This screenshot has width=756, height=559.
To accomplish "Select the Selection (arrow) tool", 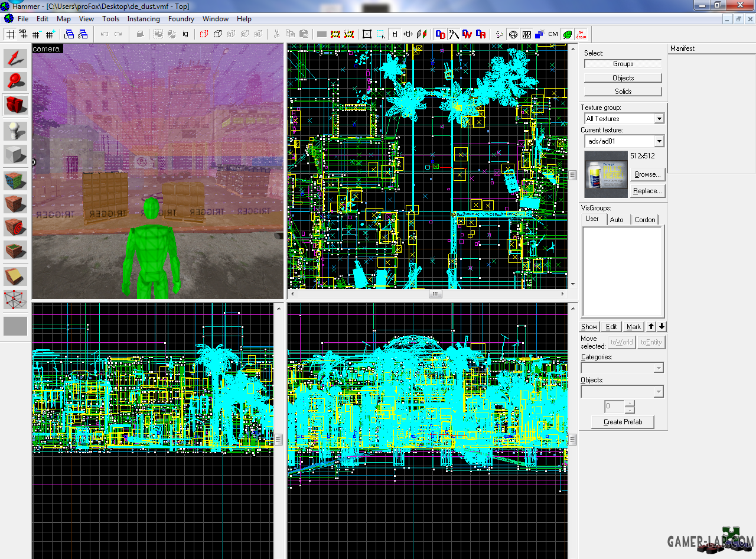I will tap(15, 58).
